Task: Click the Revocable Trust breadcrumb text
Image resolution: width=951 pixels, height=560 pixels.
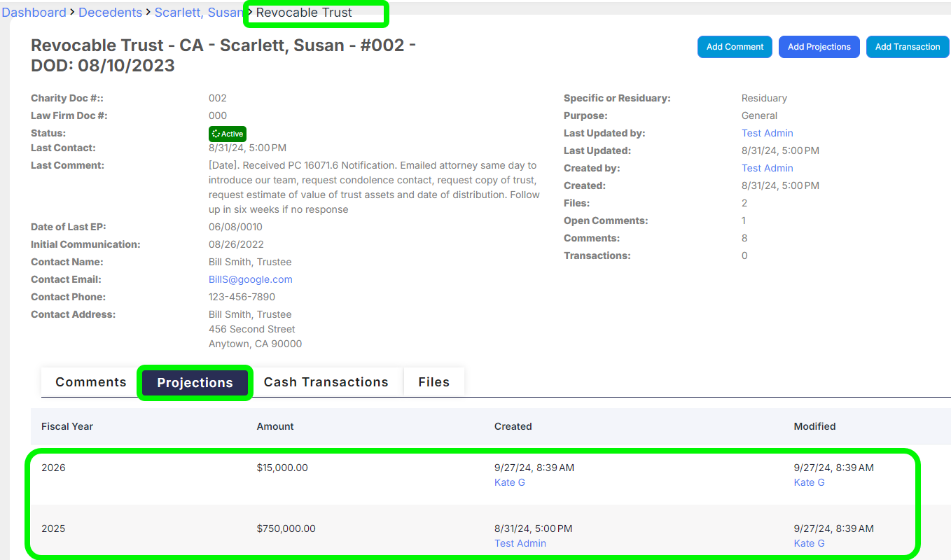Action: coord(304,13)
